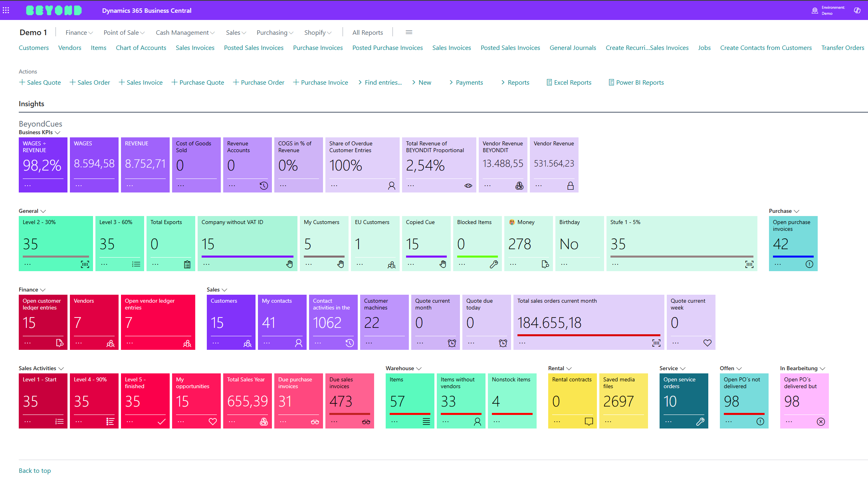Click eye icon on Total Revenue BEYONDIT tile
Viewport: 868px width, 486px height.
point(468,186)
